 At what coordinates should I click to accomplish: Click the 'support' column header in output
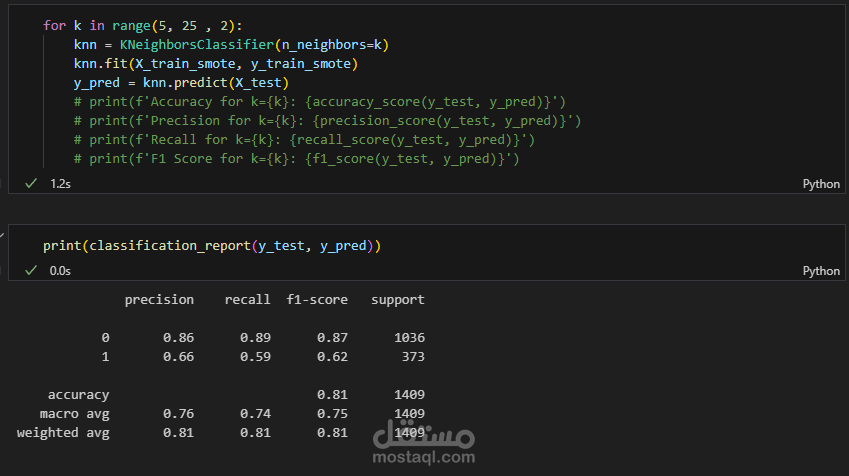coord(398,299)
